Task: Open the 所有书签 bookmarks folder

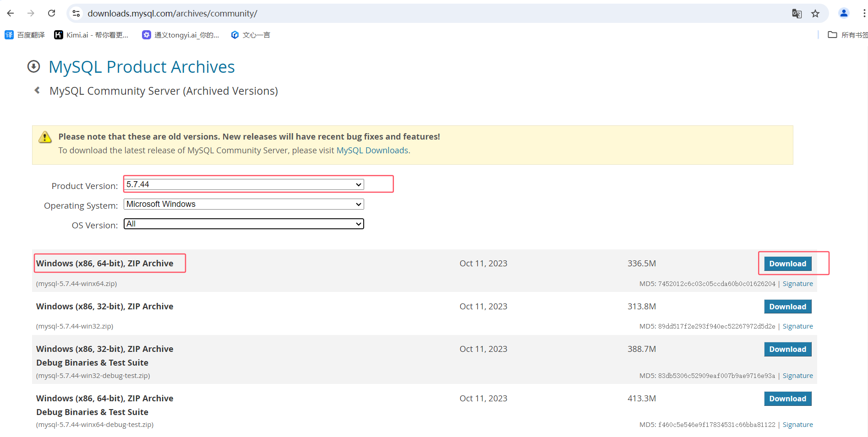Action: tap(848, 35)
